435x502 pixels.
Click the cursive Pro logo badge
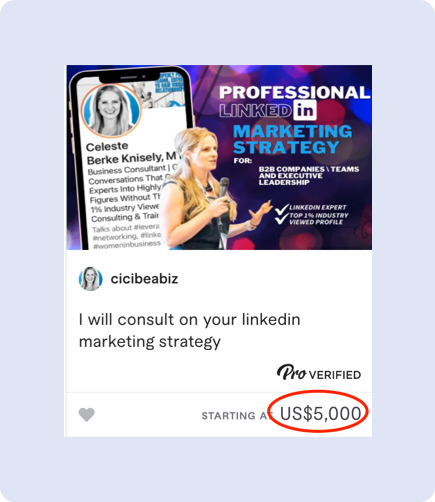point(291,372)
